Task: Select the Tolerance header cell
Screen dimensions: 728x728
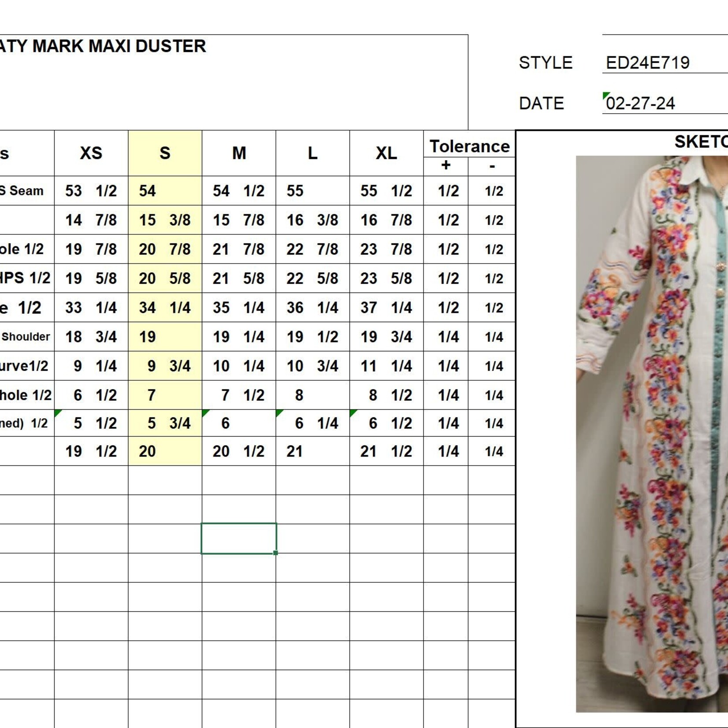Action: 469,146
